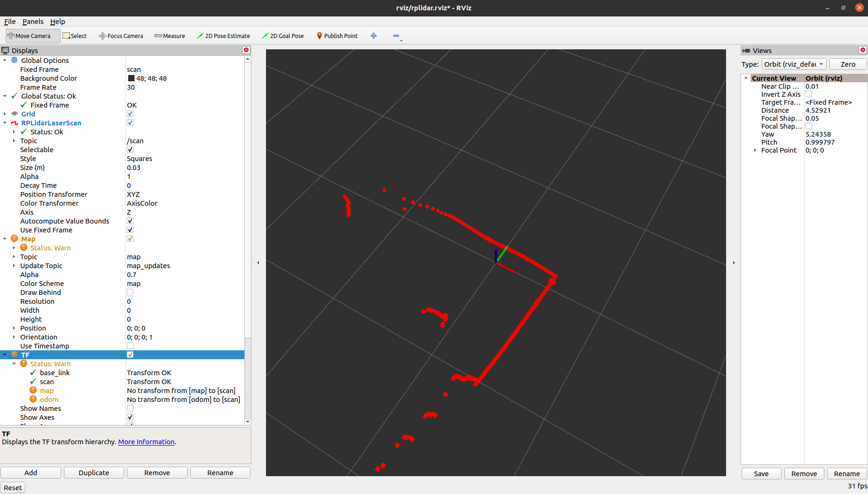Choose the Focus Camera tool
This screenshot has width=868, height=494.
pyautogui.click(x=121, y=36)
